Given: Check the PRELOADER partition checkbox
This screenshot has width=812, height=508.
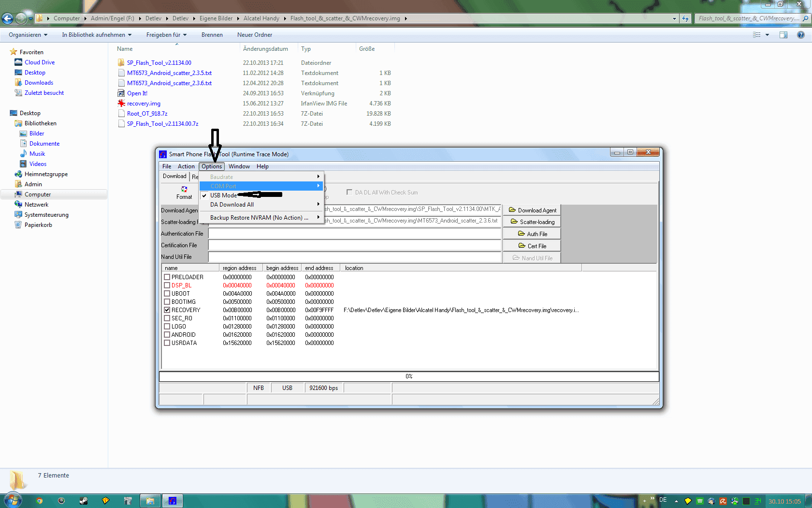Looking at the screenshot, I should (x=167, y=277).
